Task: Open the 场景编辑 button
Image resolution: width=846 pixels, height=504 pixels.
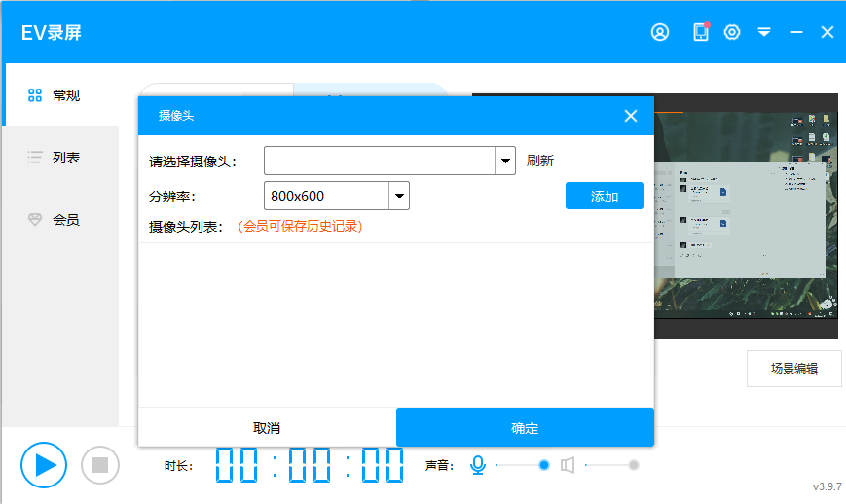Action: pyautogui.click(x=794, y=369)
